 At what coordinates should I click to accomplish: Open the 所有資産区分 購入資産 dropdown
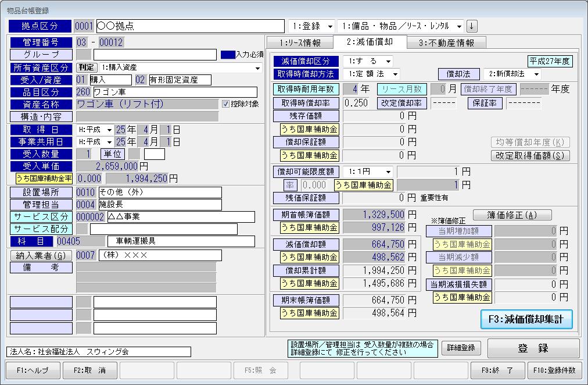257,67
